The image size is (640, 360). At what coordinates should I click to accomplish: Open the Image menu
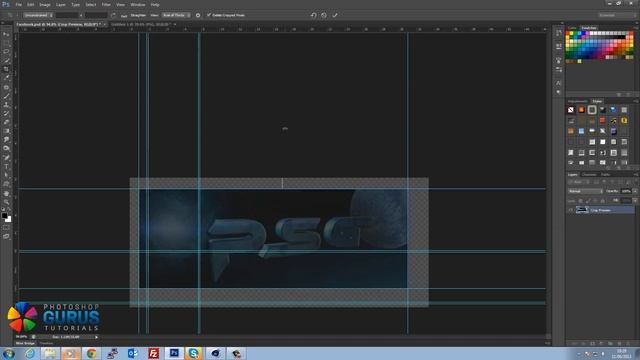point(45,4)
